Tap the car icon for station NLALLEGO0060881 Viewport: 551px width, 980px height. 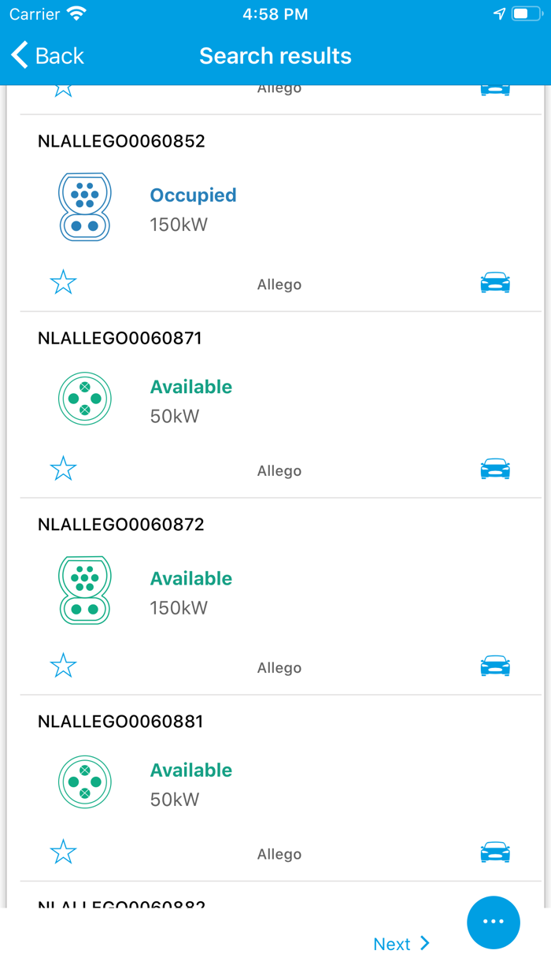point(494,851)
